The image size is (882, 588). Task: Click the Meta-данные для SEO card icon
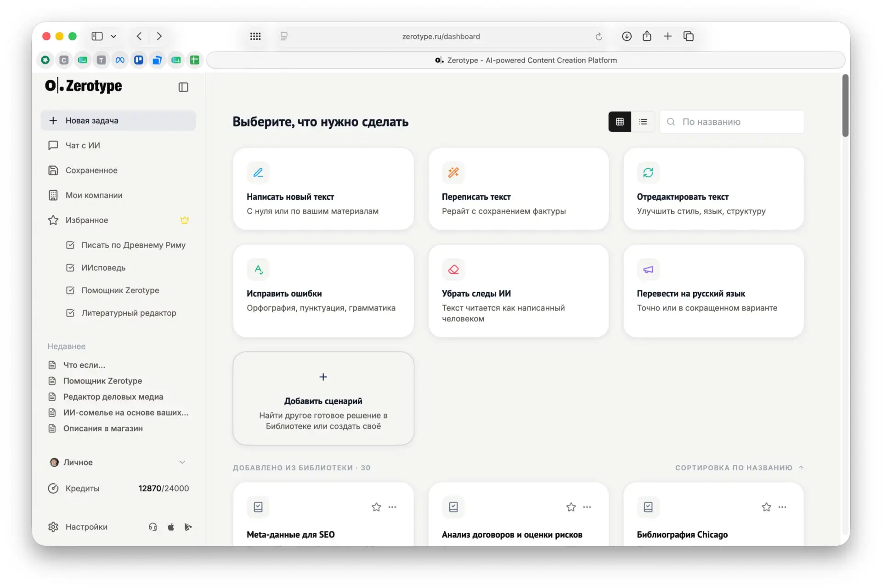point(258,507)
